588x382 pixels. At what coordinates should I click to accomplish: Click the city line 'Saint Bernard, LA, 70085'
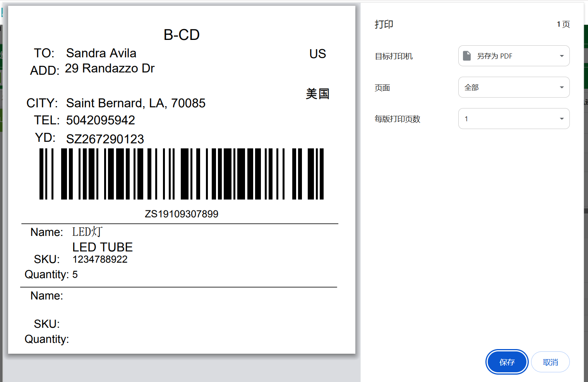click(136, 103)
